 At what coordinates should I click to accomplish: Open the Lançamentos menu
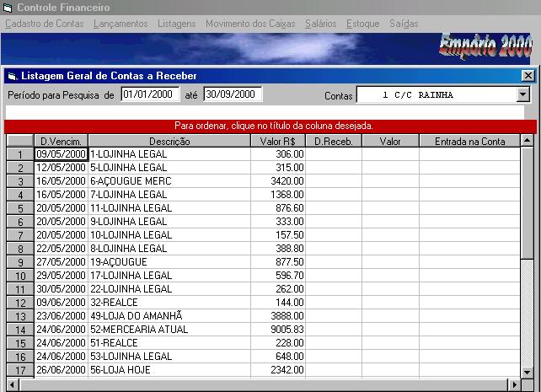tap(121, 24)
